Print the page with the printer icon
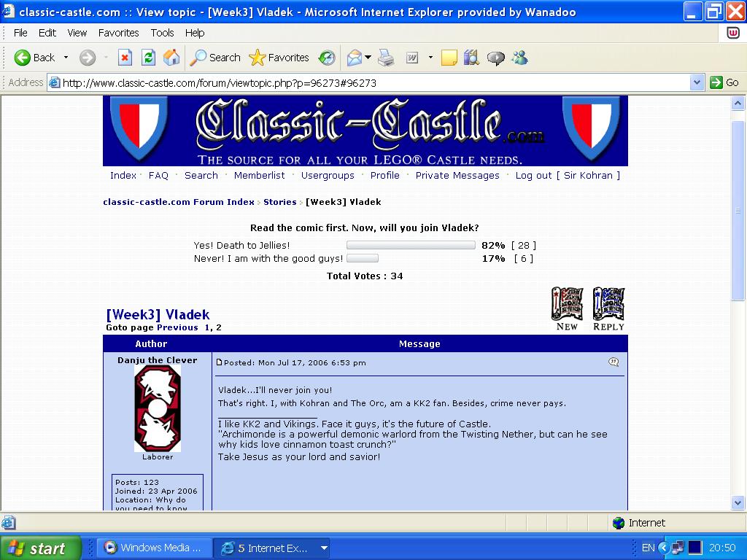This screenshot has width=747, height=560. [387, 58]
